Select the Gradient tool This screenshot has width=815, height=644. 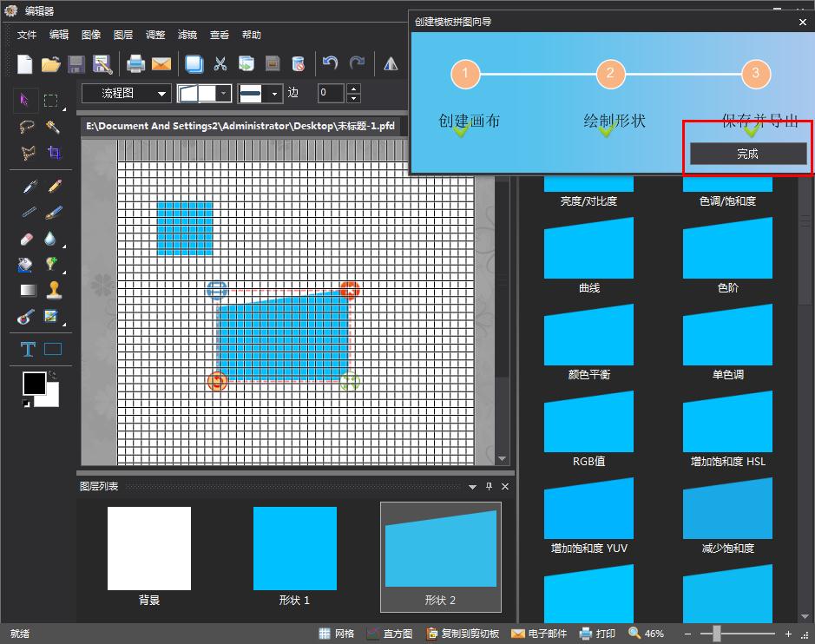click(x=28, y=290)
